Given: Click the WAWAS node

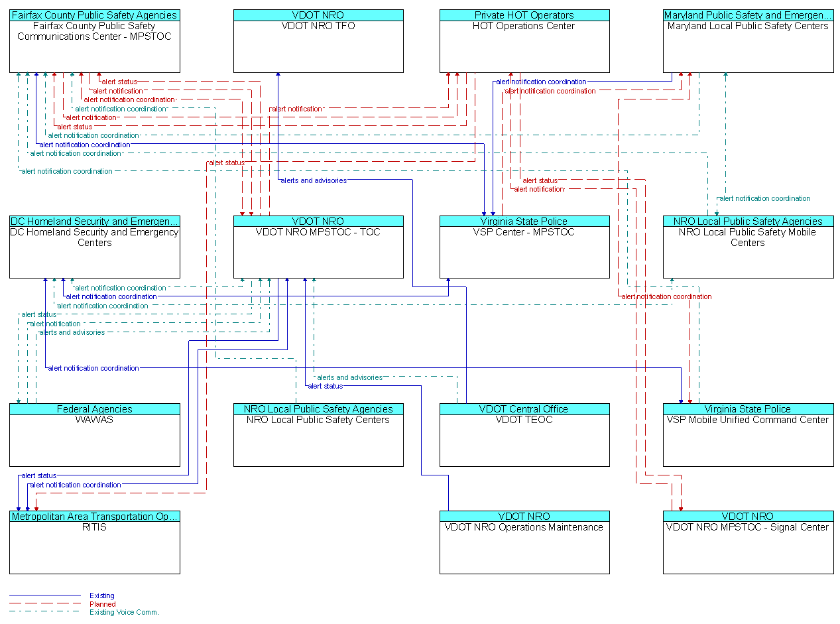Looking at the screenshot, I should click(x=94, y=435).
